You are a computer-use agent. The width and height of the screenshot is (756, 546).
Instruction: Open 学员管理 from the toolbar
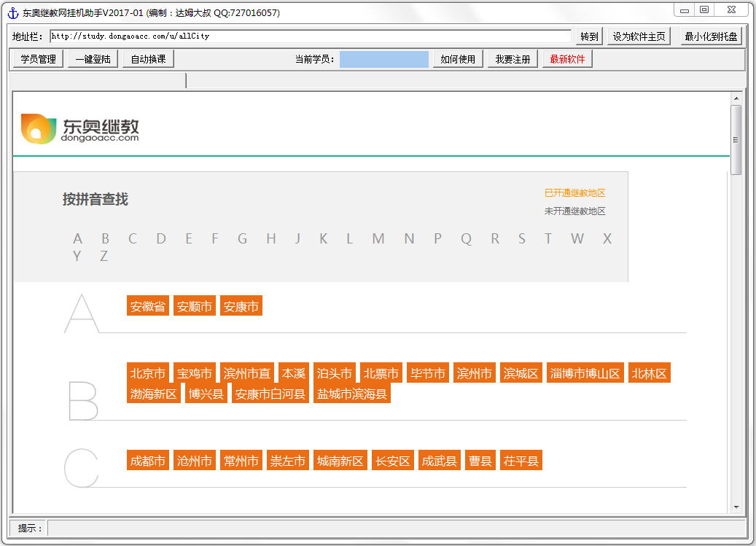point(38,59)
